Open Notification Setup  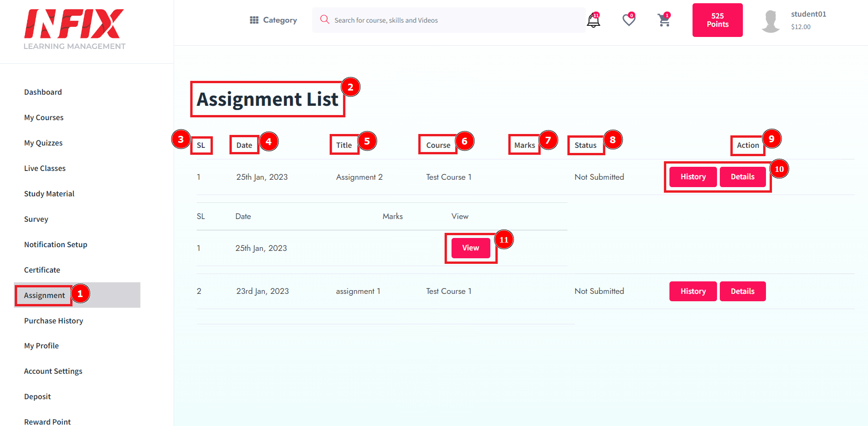pyautogui.click(x=55, y=244)
